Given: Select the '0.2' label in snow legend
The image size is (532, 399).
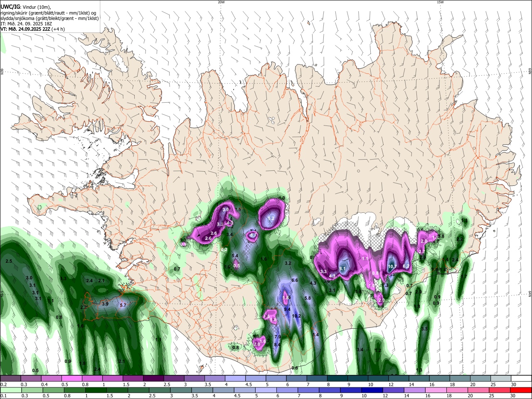Looking at the screenshot, I should click(3, 384).
